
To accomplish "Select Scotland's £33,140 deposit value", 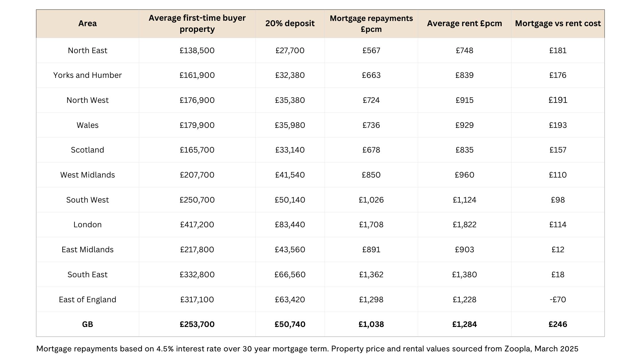I will point(290,150).
